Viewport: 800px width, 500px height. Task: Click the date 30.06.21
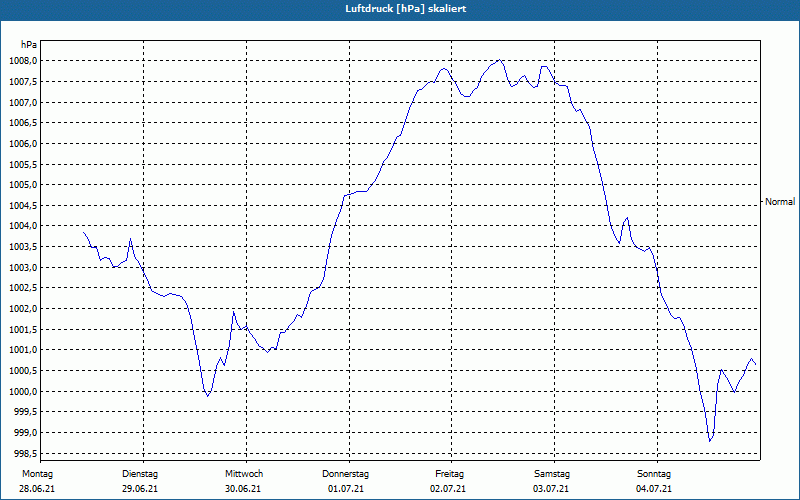tap(243, 489)
